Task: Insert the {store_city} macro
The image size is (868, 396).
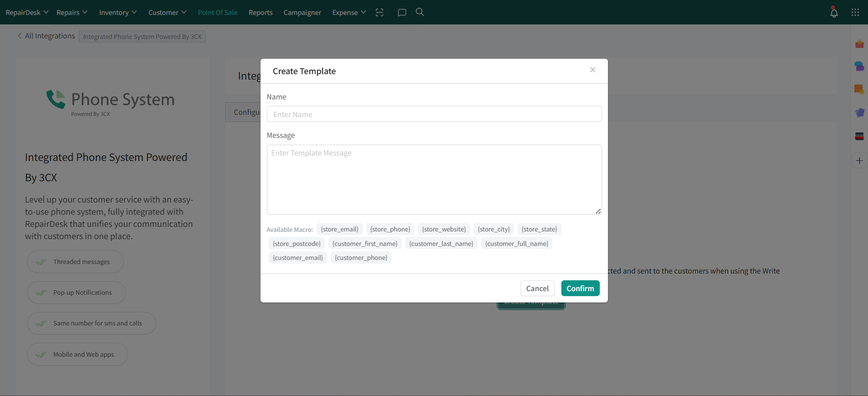Action: pos(494,229)
